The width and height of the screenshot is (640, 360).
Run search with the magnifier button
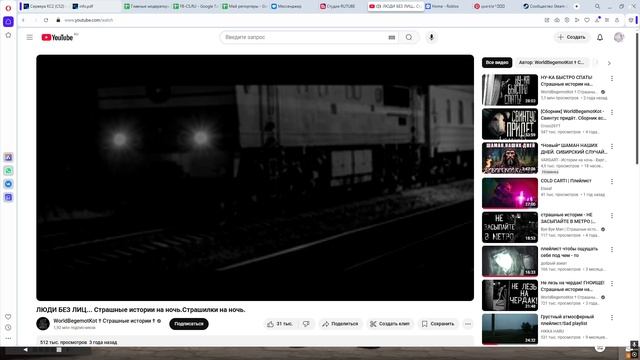[x=409, y=37]
